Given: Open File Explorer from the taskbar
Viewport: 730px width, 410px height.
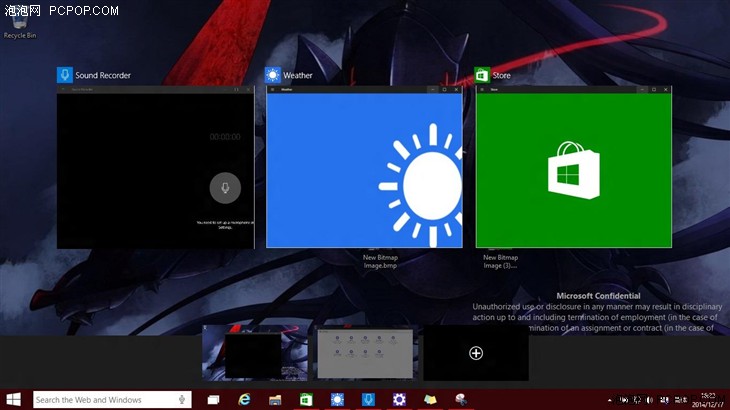Looking at the screenshot, I should 275,400.
